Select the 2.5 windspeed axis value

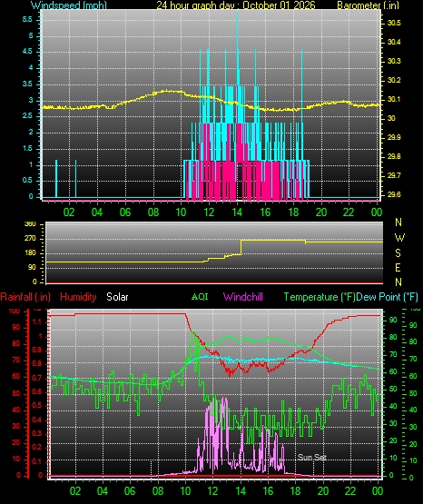27,115
